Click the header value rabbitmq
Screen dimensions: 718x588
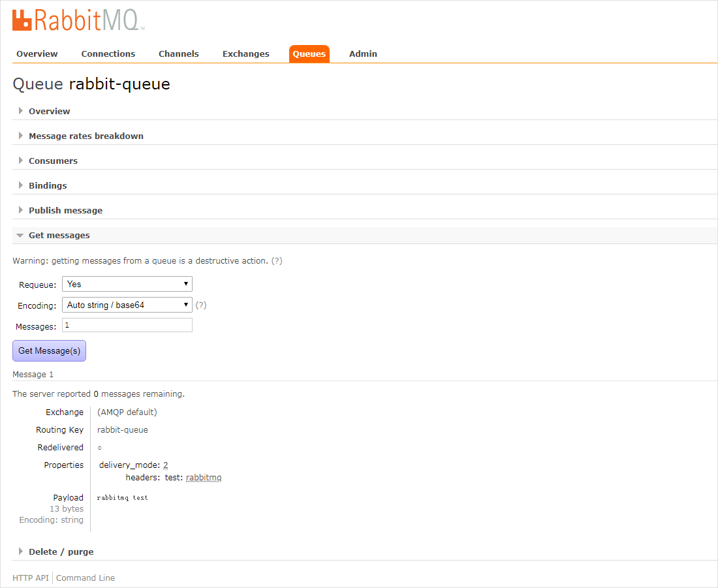click(204, 478)
